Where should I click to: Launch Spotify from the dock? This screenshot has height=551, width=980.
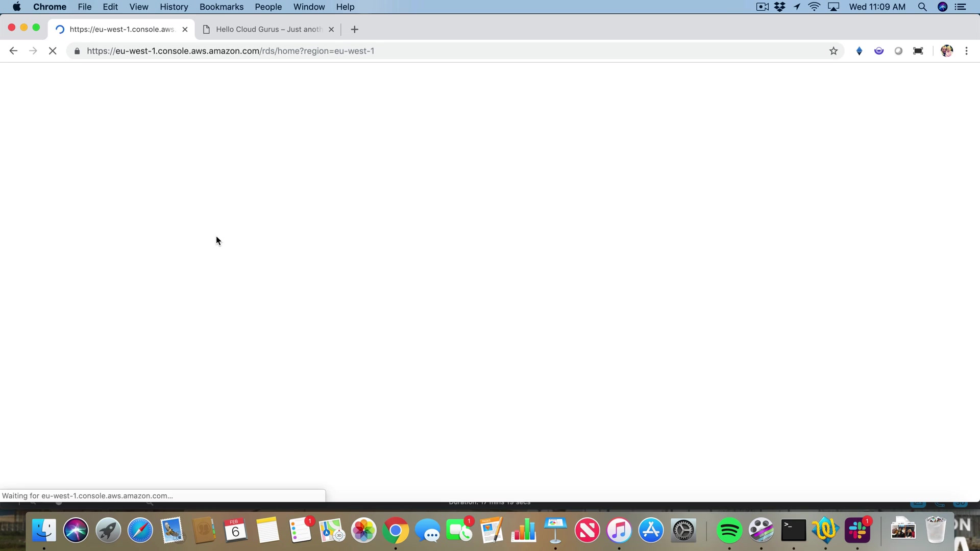click(729, 531)
